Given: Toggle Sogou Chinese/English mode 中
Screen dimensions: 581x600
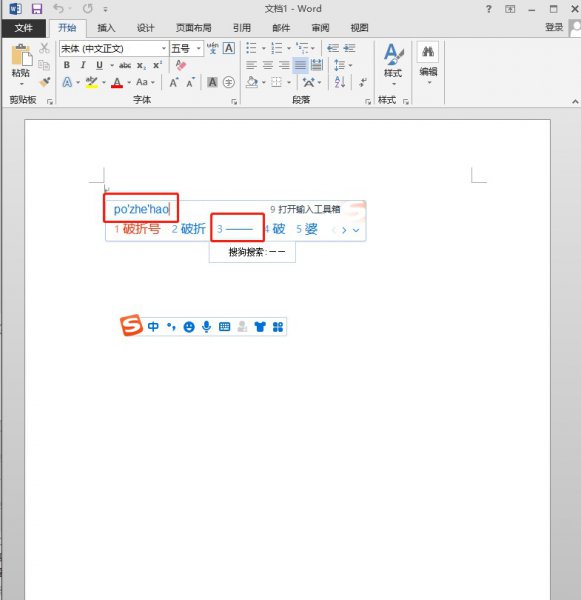Looking at the screenshot, I should (153, 326).
